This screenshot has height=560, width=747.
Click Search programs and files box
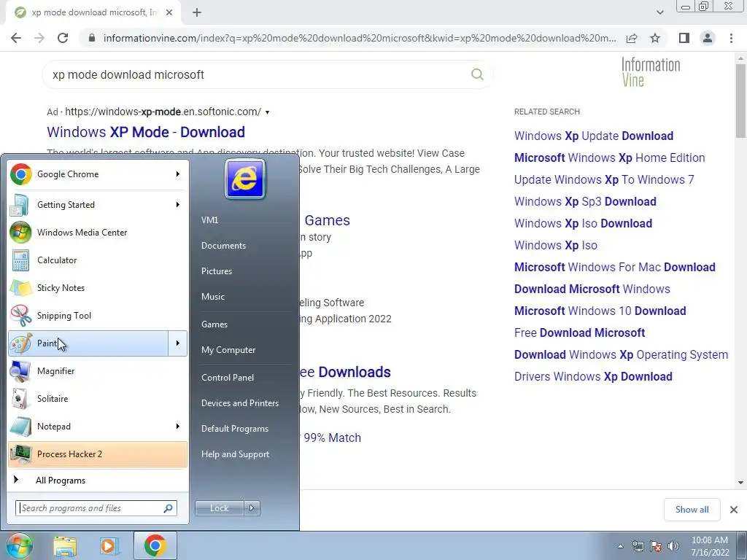click(96, 508)
